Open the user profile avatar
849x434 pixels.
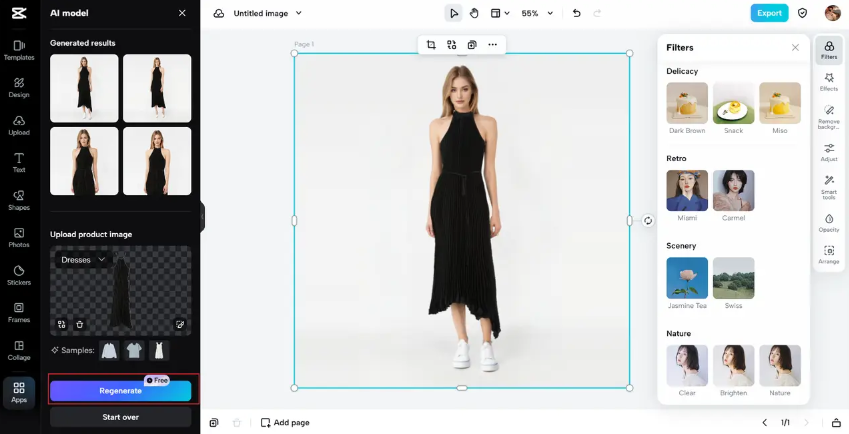coord(832,13)
